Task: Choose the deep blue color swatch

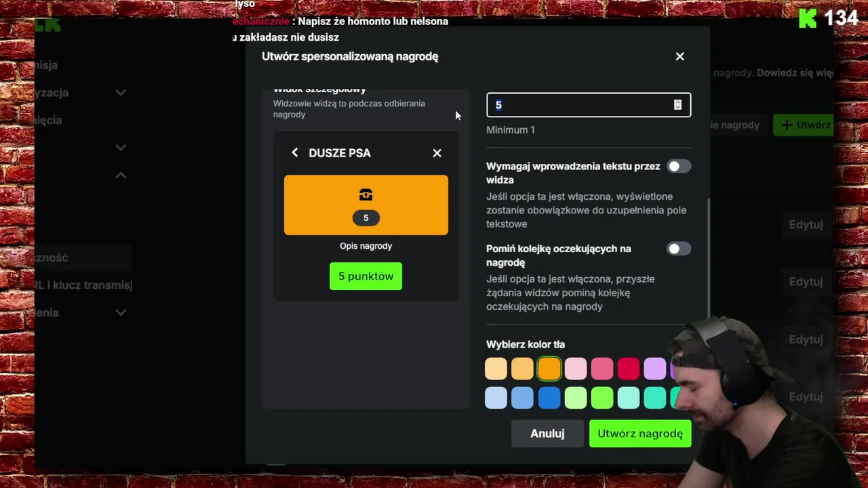Action: [x=549, y=398]
